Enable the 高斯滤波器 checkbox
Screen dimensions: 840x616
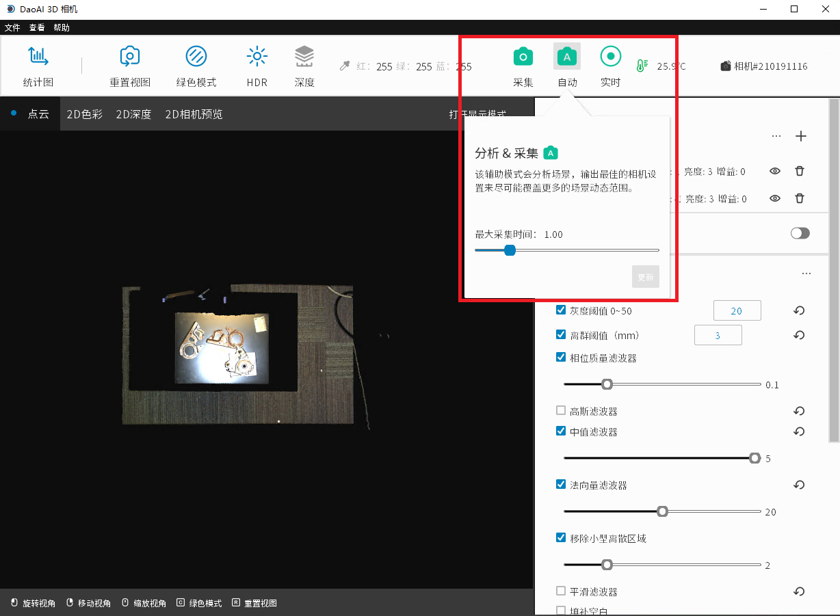[561, 411]
